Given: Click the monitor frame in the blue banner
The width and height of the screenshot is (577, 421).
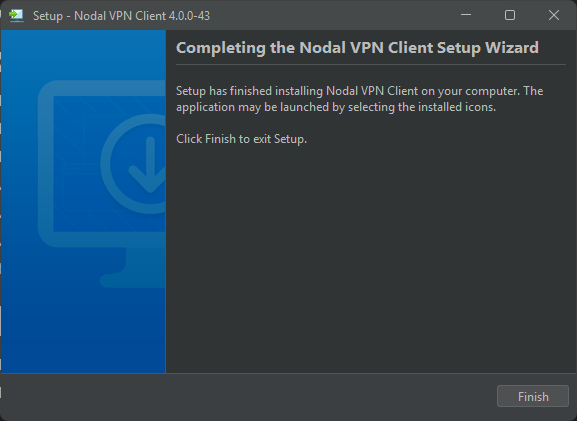Looking at the screenshot, I should [102, 164].
